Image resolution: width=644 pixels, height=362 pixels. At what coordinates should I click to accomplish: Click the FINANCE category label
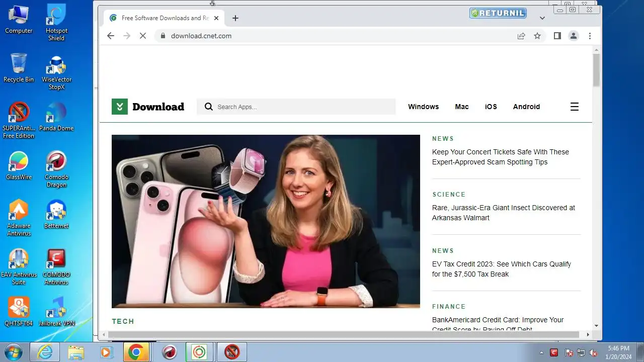pyautogui.click(x=449, y=307)
